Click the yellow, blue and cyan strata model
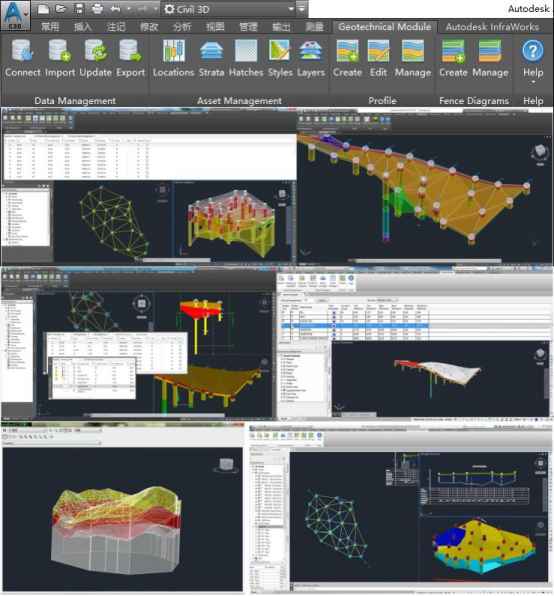This screenshot has width=554, height=596. [x=484, y=545]
